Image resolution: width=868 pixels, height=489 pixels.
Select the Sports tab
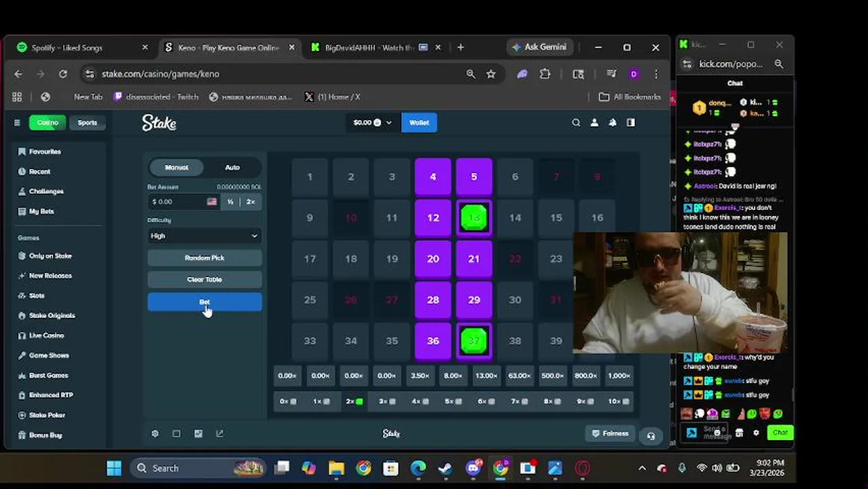click(x=87, y=123)
